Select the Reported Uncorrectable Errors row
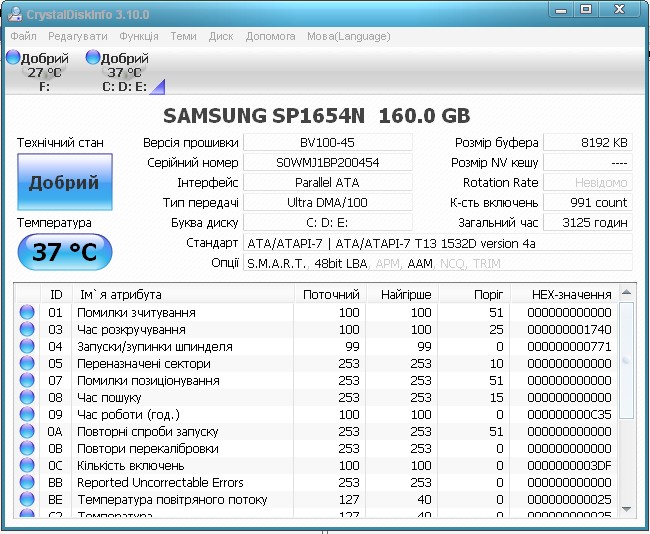Viewport: 650px width, 534px height. click(317, 482)
